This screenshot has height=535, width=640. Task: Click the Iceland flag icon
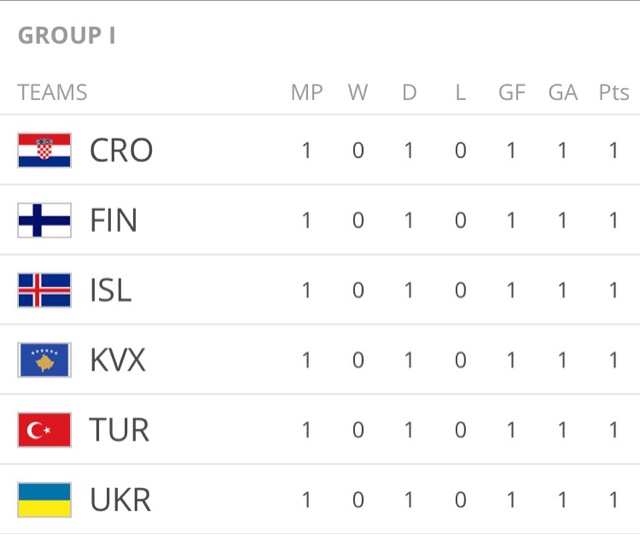click(44, 290)
